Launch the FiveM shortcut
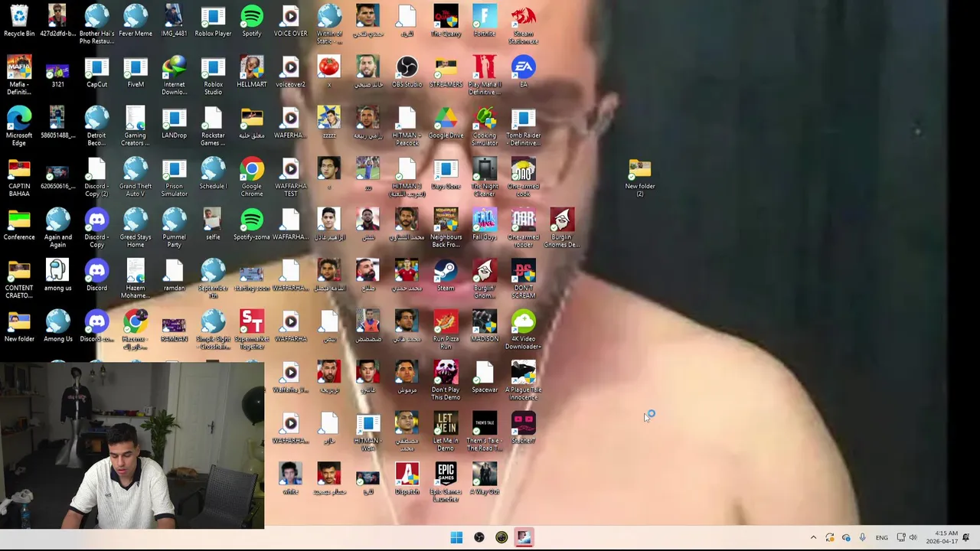The image size is (980, 551). pyautogui.click(x=136, y=73)
